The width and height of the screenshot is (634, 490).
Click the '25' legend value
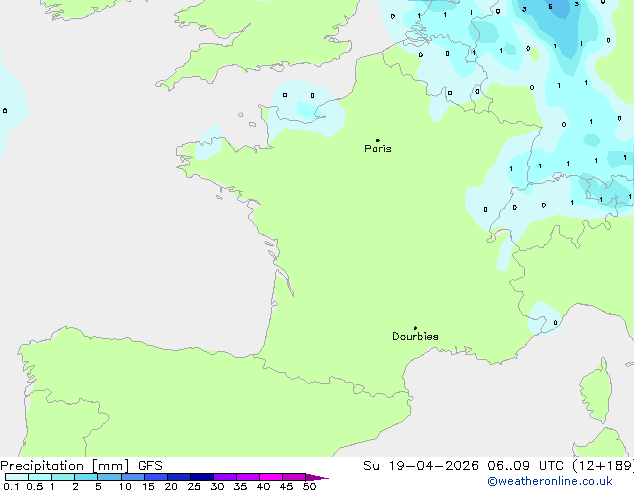[194, 486]
